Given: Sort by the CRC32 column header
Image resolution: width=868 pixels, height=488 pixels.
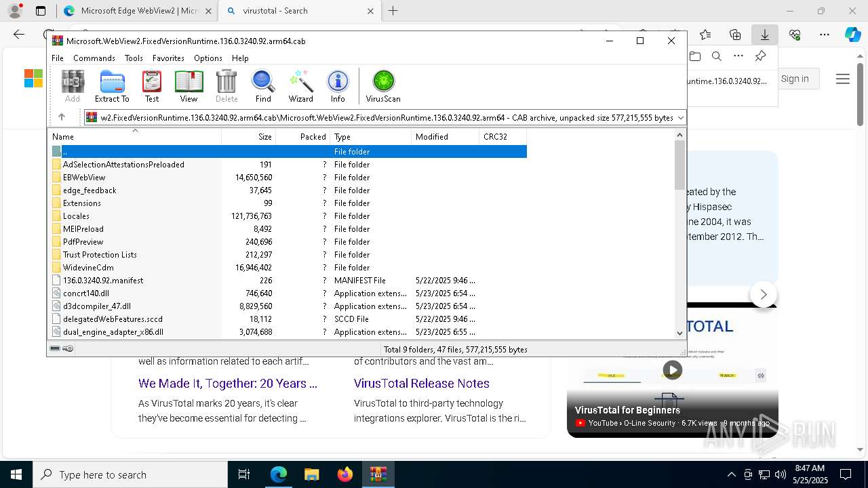Looking at the screenshot, I should (502, 137).
